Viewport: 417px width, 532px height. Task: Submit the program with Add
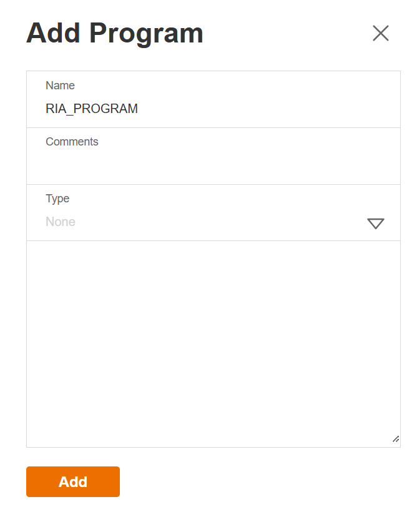[73, 481]
